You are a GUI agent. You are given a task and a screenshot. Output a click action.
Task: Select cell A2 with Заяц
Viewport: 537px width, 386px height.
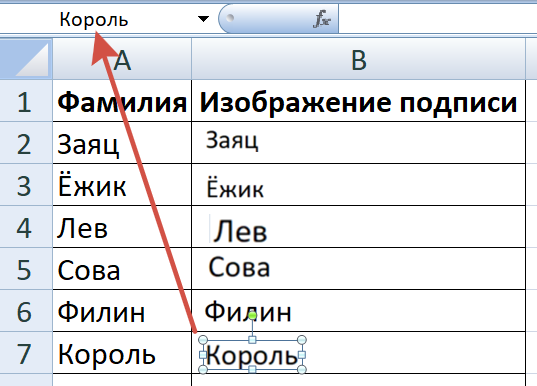[122, 142]
